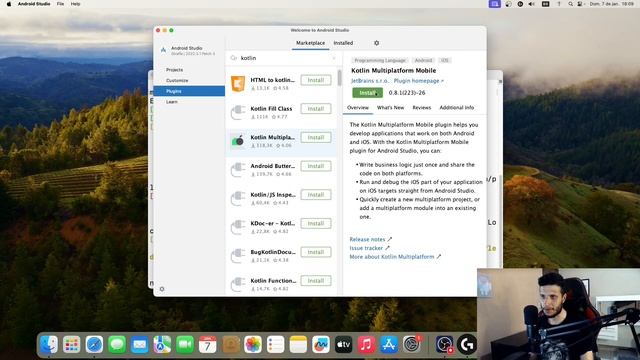
Task: Open plugin settings gear next to Installed tab
Action: (376, 43)
